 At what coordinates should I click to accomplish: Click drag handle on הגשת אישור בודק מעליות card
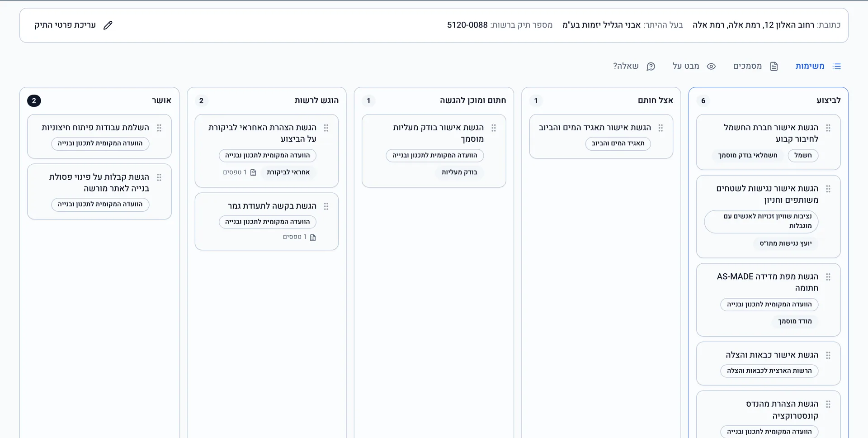click(x=494, y=128)
